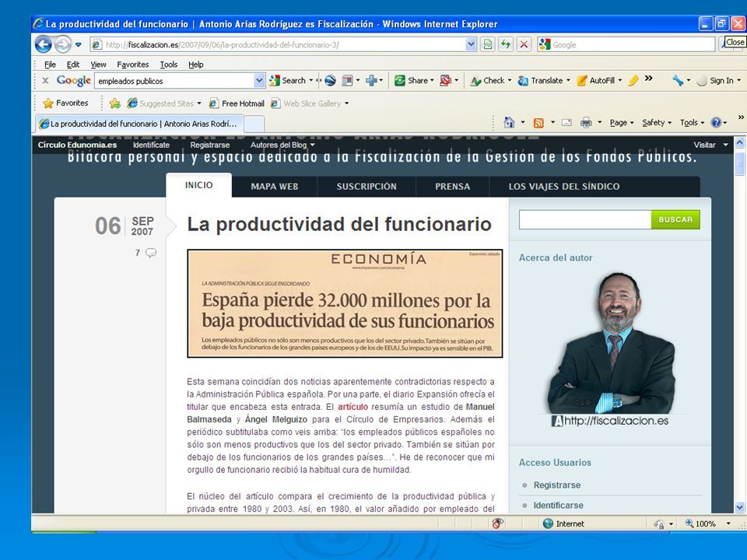Open the Autores del Blog dropdown
The width and height of the screenshot is (747, 560).
282,145
